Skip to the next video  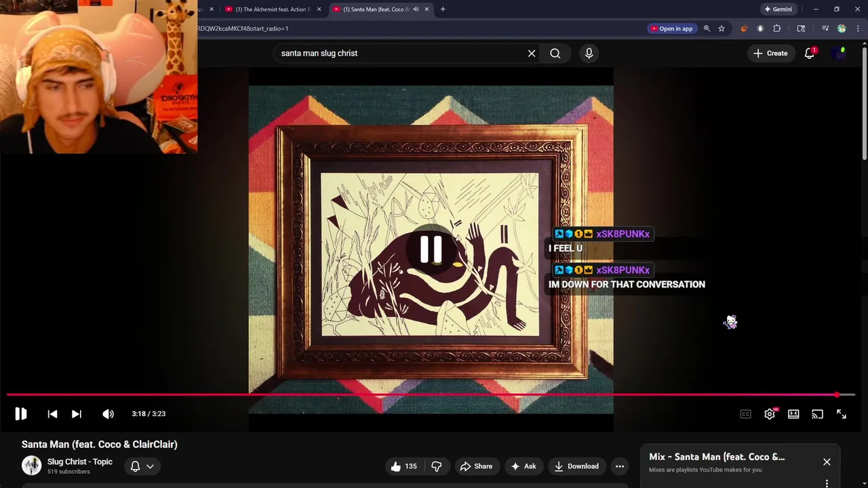[77, 413]
